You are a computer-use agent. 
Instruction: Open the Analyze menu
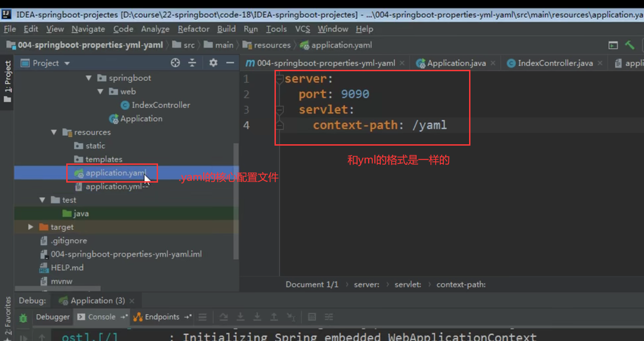point(155,29)
